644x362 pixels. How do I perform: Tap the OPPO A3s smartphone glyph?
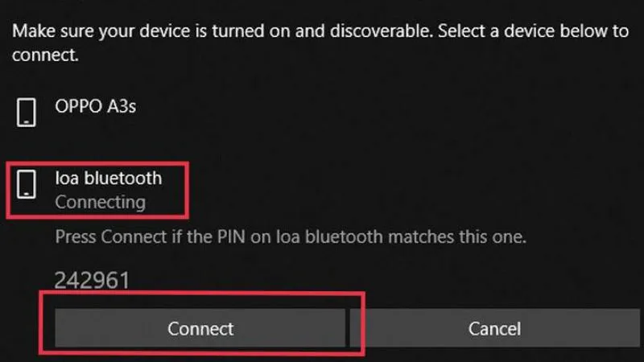tap(27, 113)
